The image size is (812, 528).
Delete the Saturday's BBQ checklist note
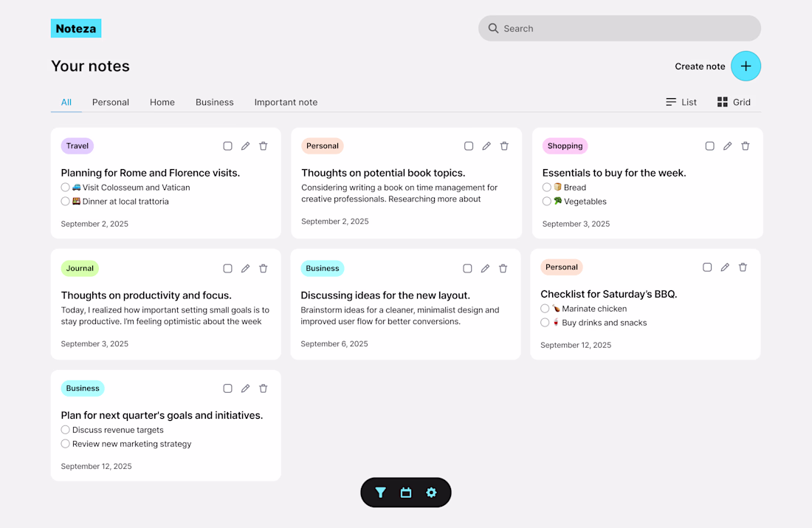click(743, 267)
